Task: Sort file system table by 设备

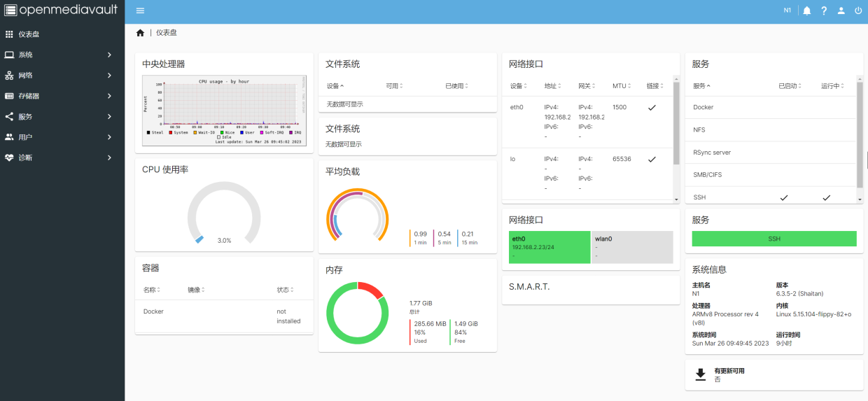Action: pos(335,86)
